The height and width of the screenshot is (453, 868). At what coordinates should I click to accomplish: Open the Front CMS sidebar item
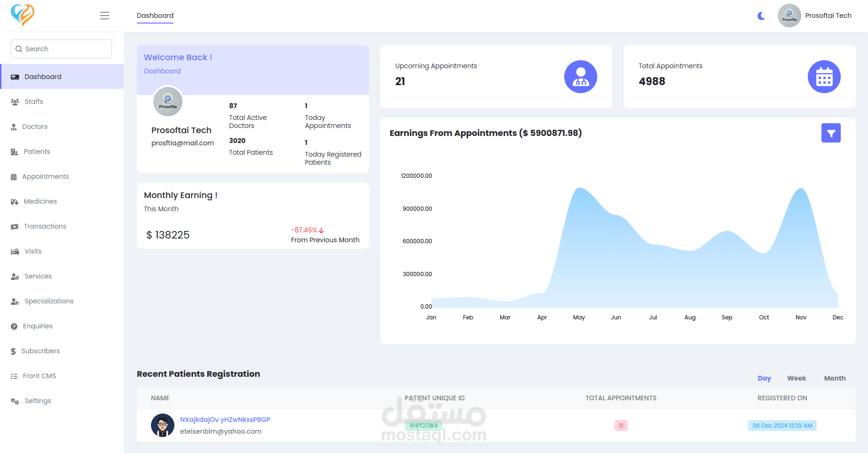pyautogui.click(x=62, y=376)
